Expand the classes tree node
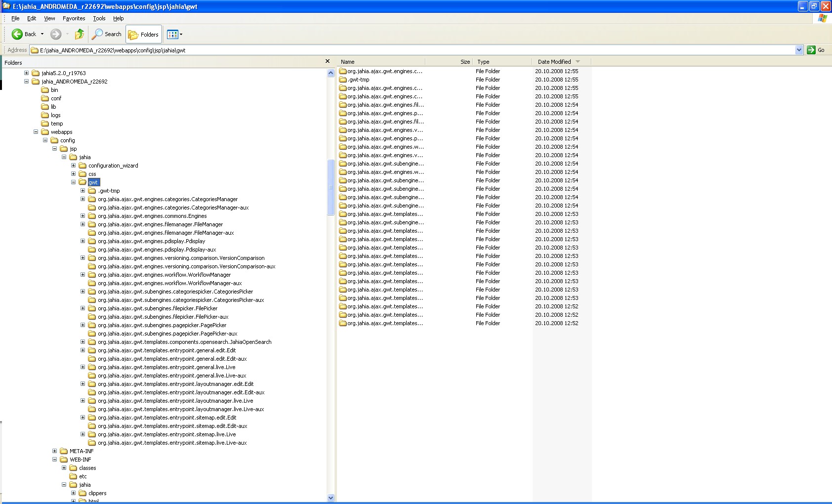This screenshot has height=504, width=832. click(64, 468)
